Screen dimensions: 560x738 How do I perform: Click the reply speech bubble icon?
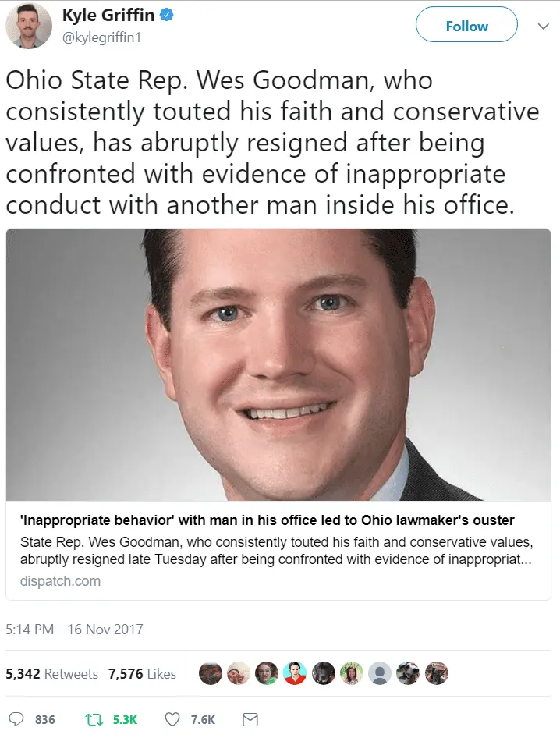16,719
